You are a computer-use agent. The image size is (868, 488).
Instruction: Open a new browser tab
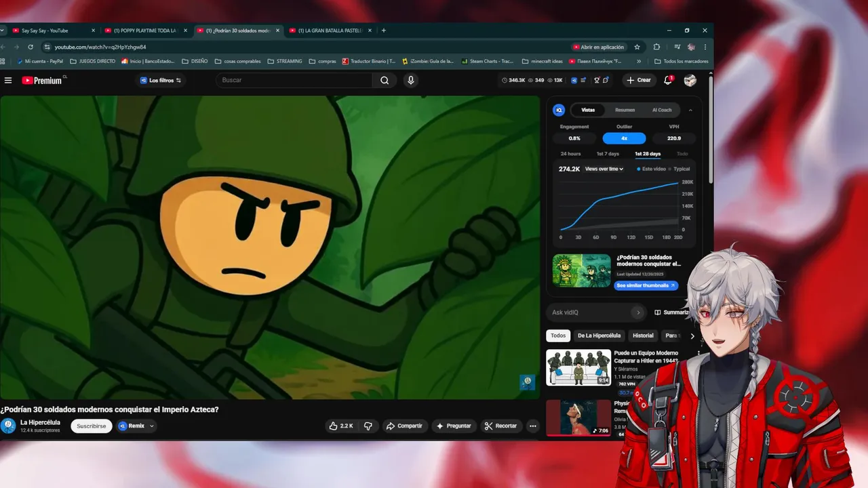[384, 30]
